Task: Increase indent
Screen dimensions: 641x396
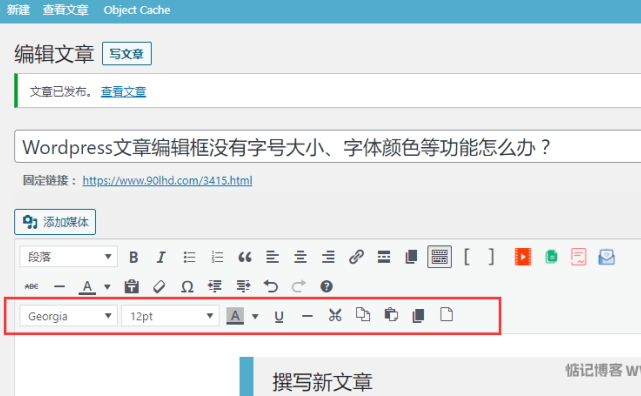Action: [243, 286]
